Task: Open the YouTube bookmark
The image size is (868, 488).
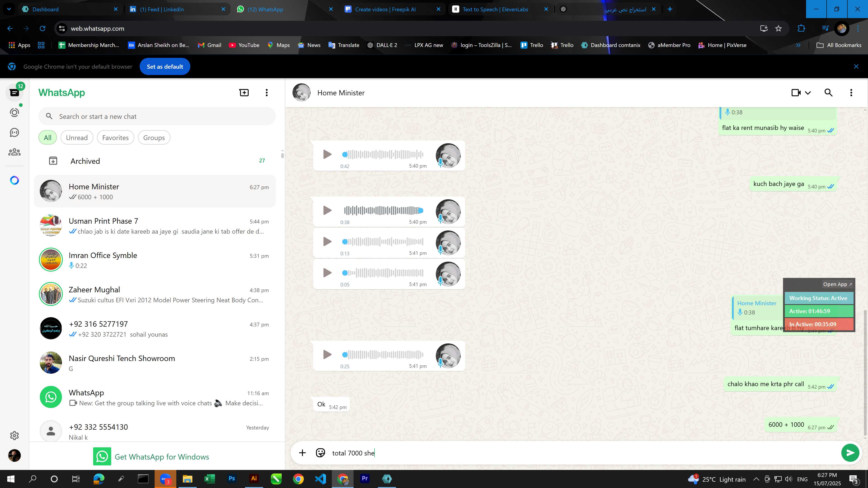Action: (244, 45)
